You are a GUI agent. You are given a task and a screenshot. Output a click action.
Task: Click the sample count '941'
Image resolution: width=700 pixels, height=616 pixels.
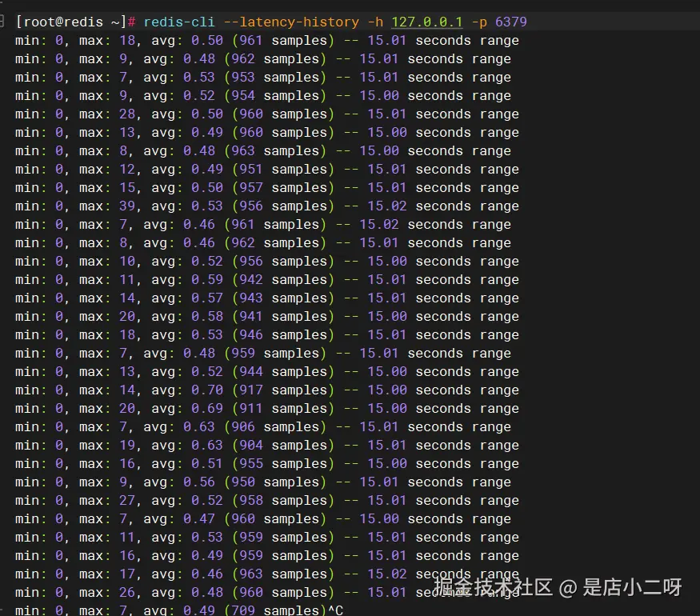coord(251,317)
